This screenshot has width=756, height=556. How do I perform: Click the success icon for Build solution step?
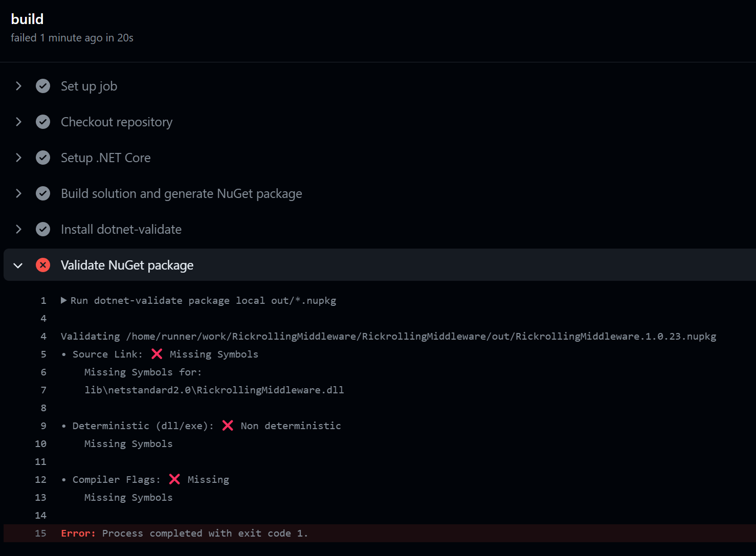[43, 193]
